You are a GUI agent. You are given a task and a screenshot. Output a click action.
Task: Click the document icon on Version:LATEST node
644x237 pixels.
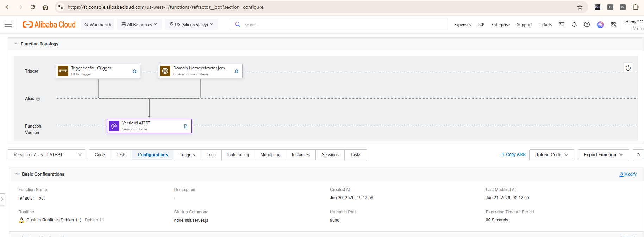(x=186, y=126)
